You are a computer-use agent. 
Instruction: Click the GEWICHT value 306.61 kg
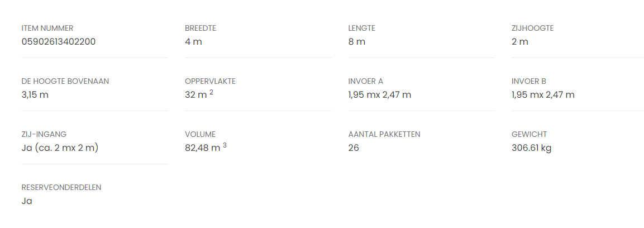[531, 148]
